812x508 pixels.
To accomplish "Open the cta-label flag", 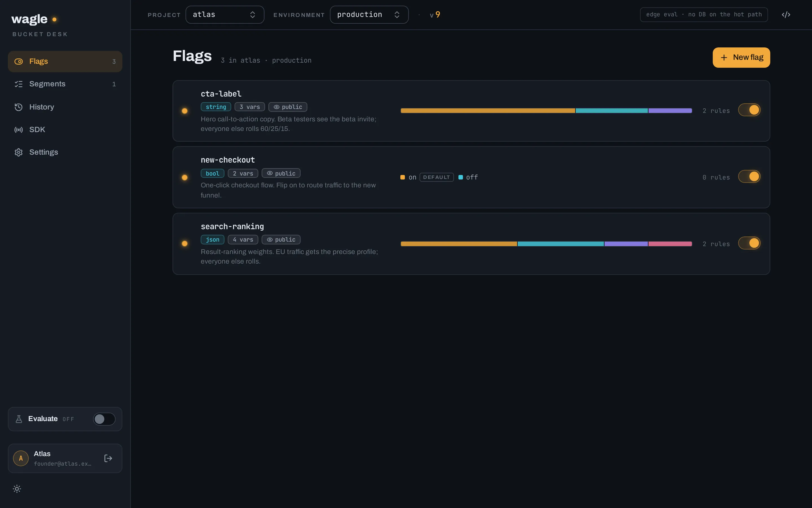I will (x=221, y=94).
